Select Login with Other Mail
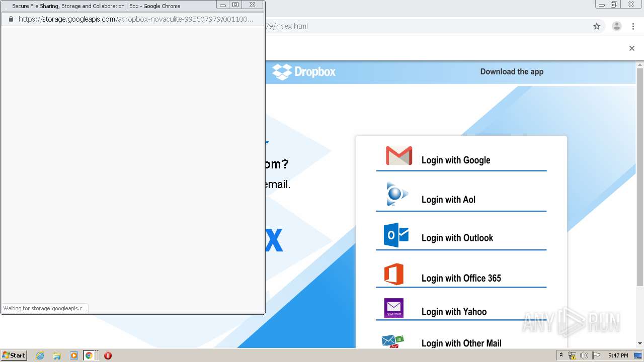 point(461,343)
